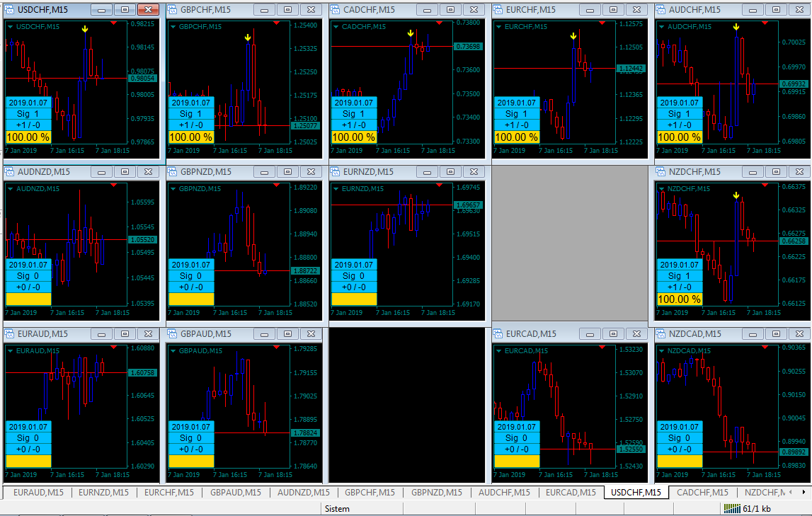This screenshot has width=812, height=516.
Task: Click the chart icon in GBPCHF,M15 title bar
Action: click(173, 9)
